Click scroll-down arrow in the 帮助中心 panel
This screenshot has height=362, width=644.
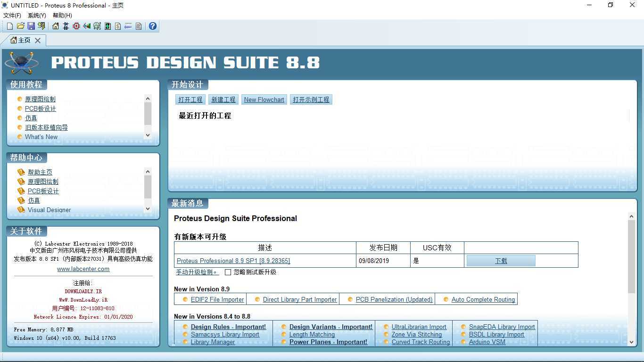(x=148, y=208)
